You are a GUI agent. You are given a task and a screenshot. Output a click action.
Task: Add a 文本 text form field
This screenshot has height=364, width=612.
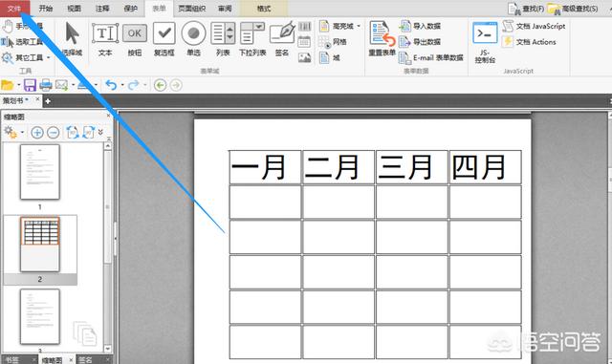pyautogui.click(x=105, y=38)
